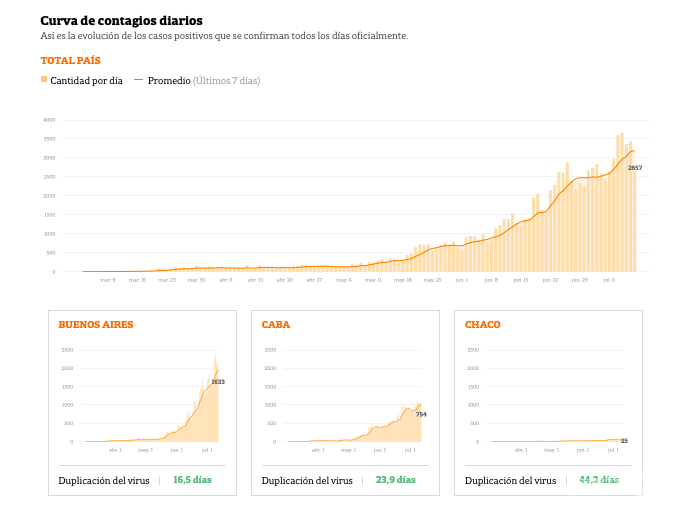Select the '44,2 días' duplication value
This screenshot has width=699, height=506.
click(x=599, y=480)
